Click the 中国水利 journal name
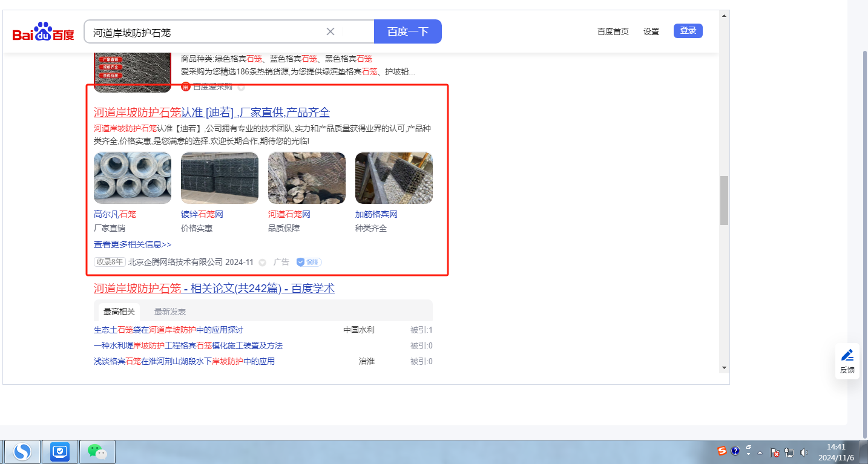Image resolution: width=868 pixels, height=464 pixels. (x=359, y=330)
